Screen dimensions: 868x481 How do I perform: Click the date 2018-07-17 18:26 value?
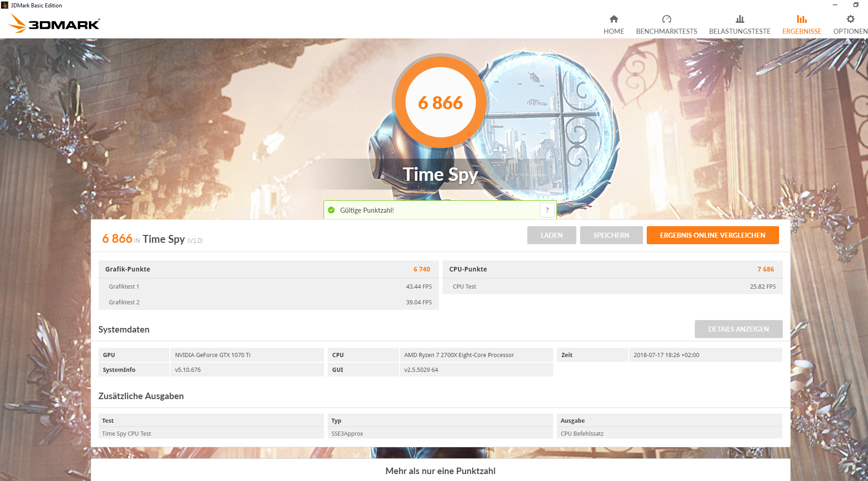pos(666,355)
